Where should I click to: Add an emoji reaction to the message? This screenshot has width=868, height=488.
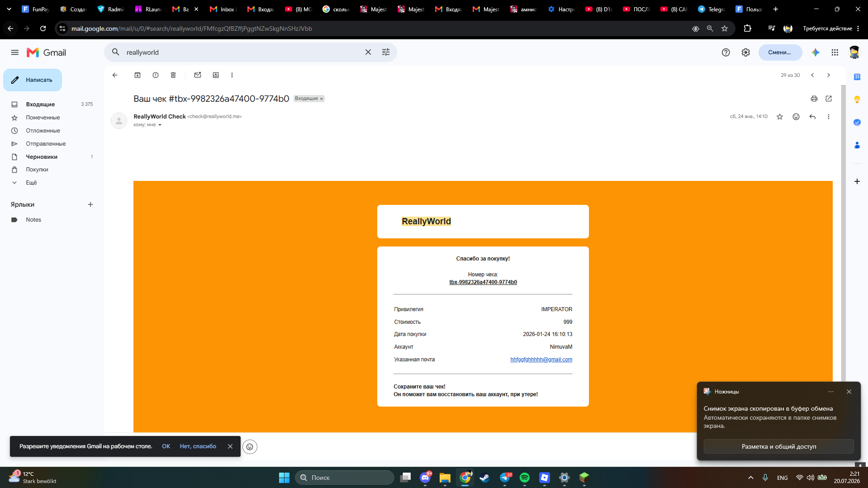796,117
